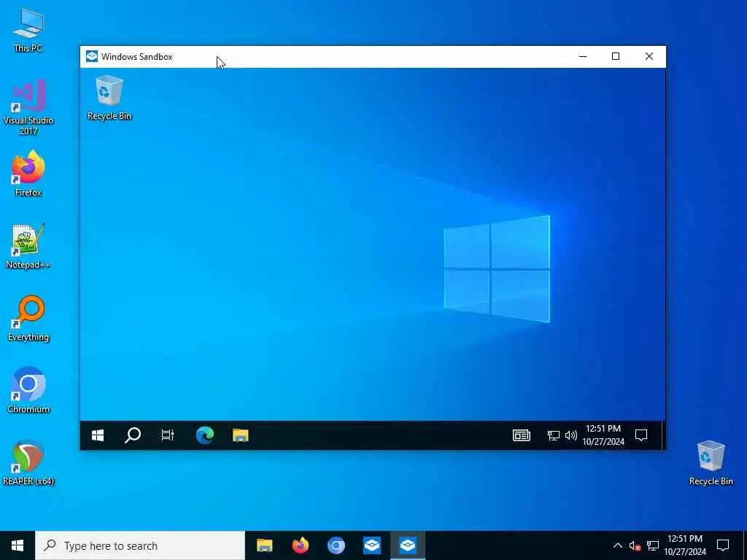Maximize the Windows Sandbox window

616,56
